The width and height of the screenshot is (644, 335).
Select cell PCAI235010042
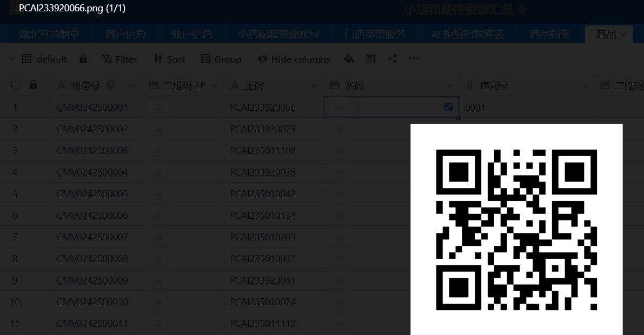pos(274,194)
